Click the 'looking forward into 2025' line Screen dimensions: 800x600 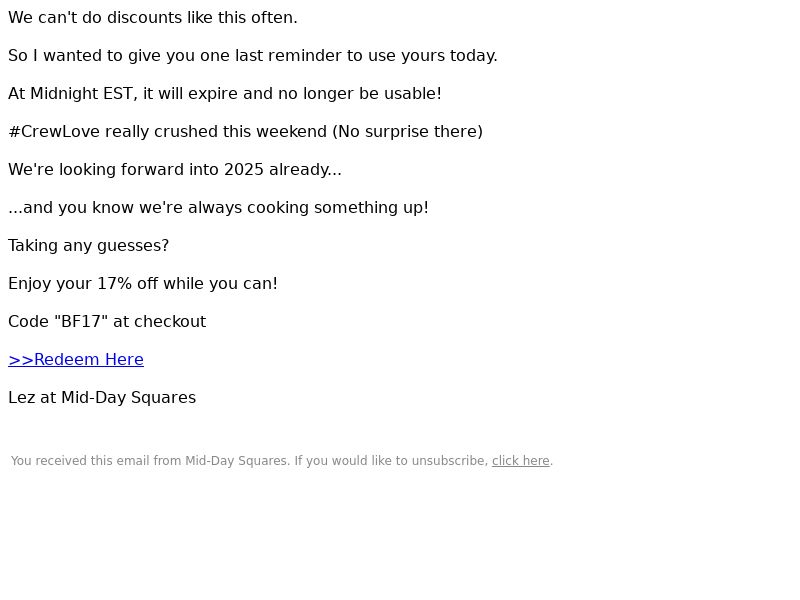(x=175, y=170)
